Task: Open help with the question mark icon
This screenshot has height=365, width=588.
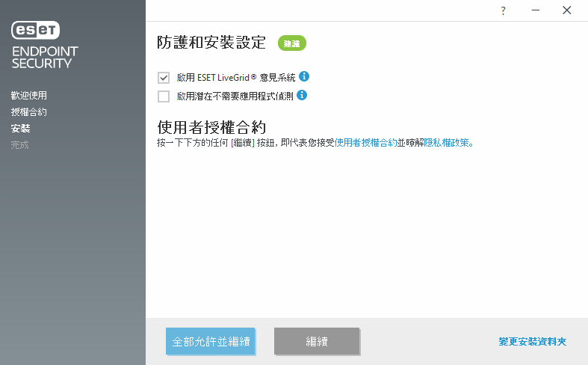Action: tap(503, 11)
